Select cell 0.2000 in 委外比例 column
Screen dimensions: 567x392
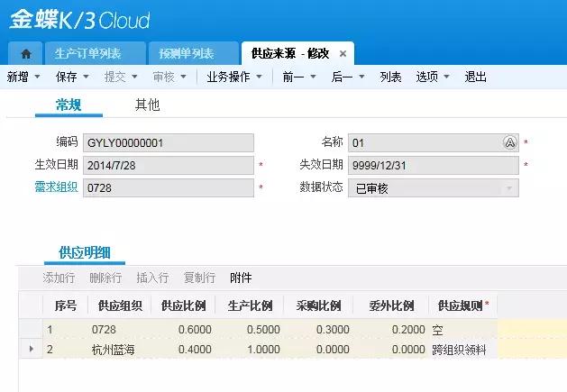click(x=391, y=330)
